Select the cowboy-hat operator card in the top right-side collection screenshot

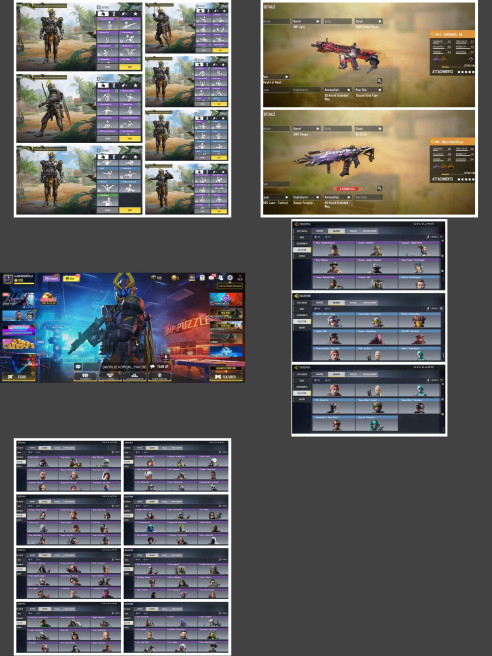click(334, 266)
